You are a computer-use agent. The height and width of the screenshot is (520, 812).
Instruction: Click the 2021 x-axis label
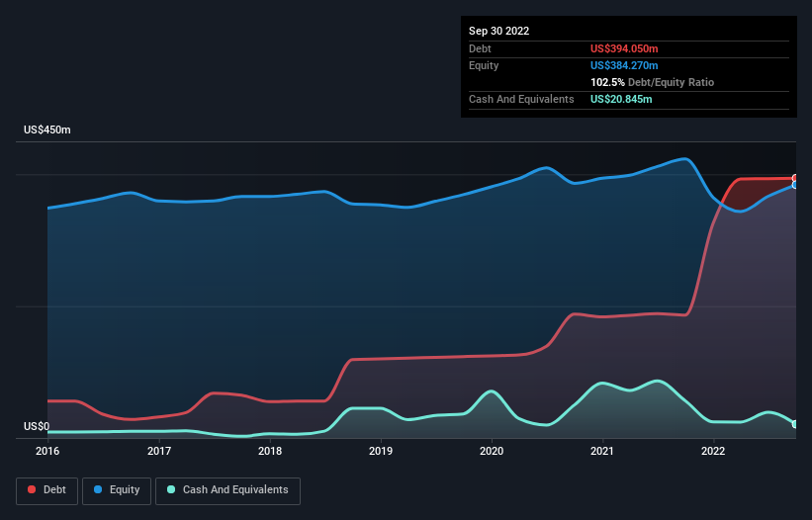(x=602, y=451)
